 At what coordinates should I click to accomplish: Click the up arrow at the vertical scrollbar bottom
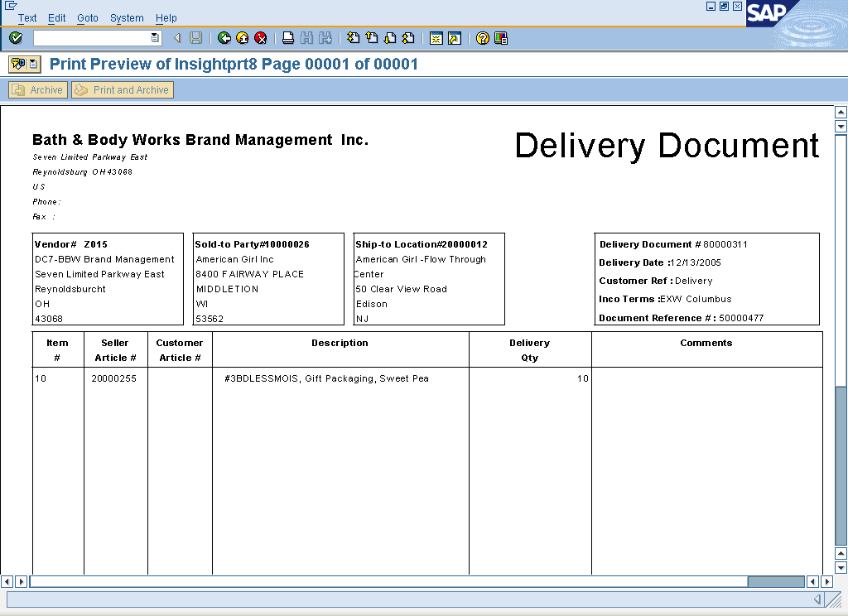(841, 553)
